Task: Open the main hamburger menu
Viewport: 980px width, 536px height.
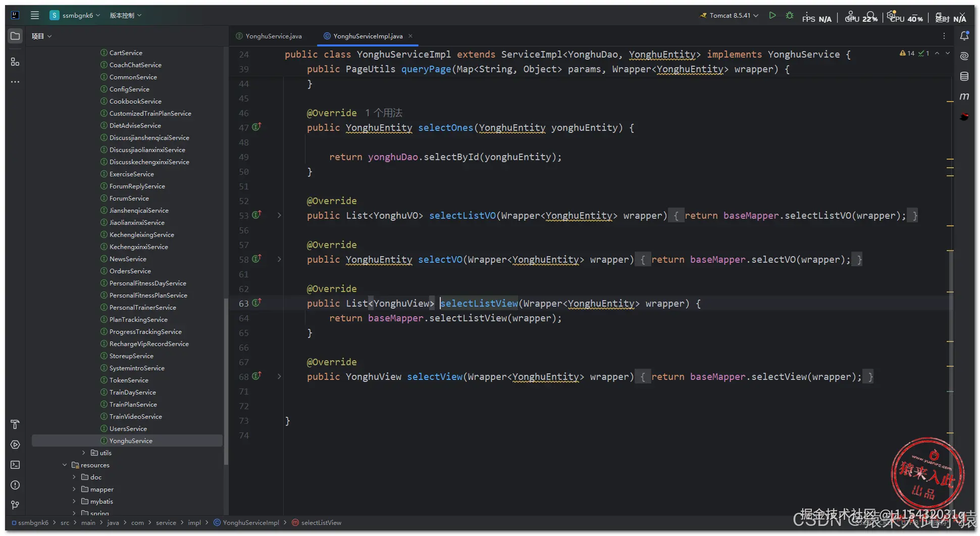Action: [35, 15]
